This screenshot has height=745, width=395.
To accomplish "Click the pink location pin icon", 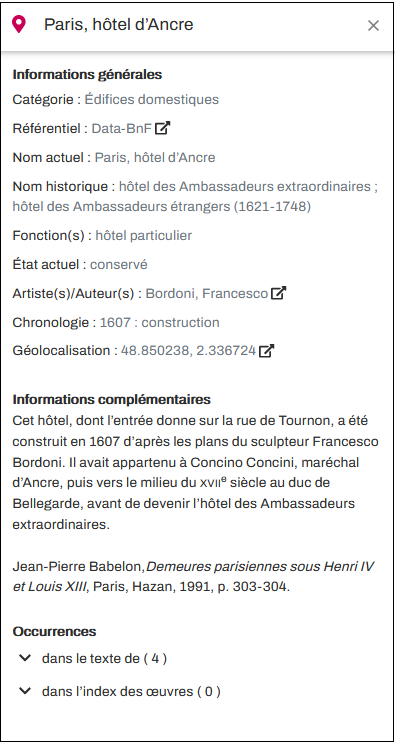I will point(19,24).
